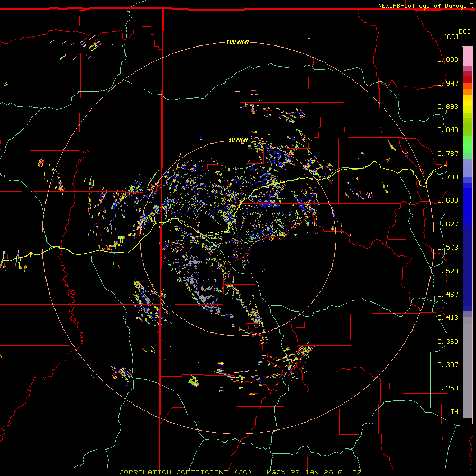Pick the red segment of the color scale
This screenshot has width=476, height=476.
coord(467,79)
